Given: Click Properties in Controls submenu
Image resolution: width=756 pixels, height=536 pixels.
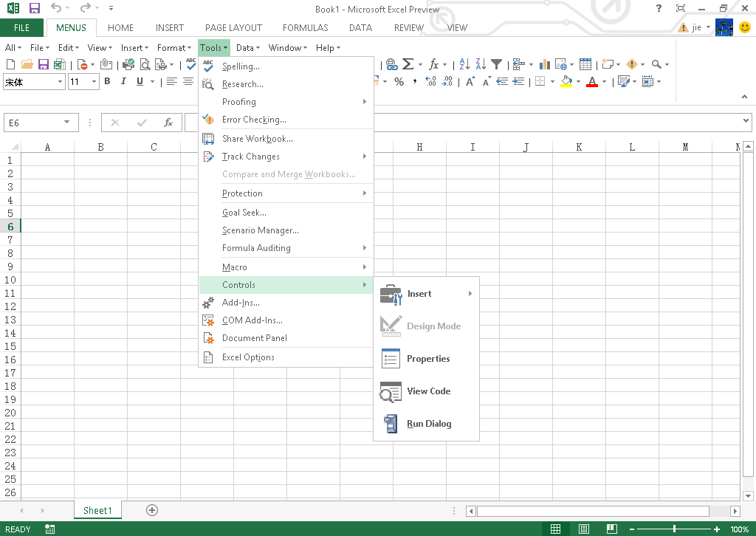Looking at the screenshot, I should 426,359.
